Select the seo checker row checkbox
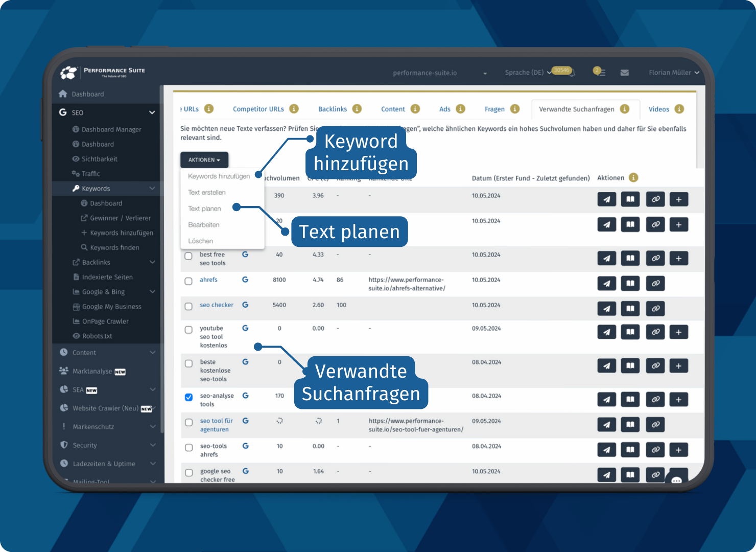756x552 pixels. pyautogui.click(x=188, y=306)
